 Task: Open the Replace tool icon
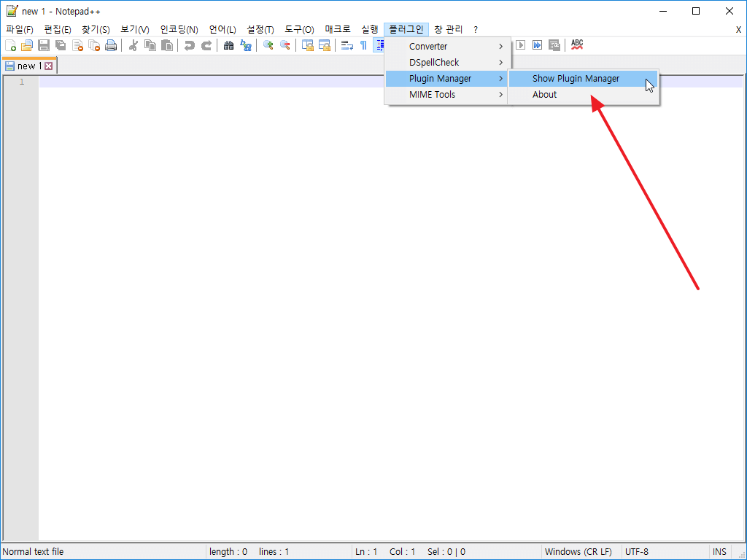coord(246,45)
